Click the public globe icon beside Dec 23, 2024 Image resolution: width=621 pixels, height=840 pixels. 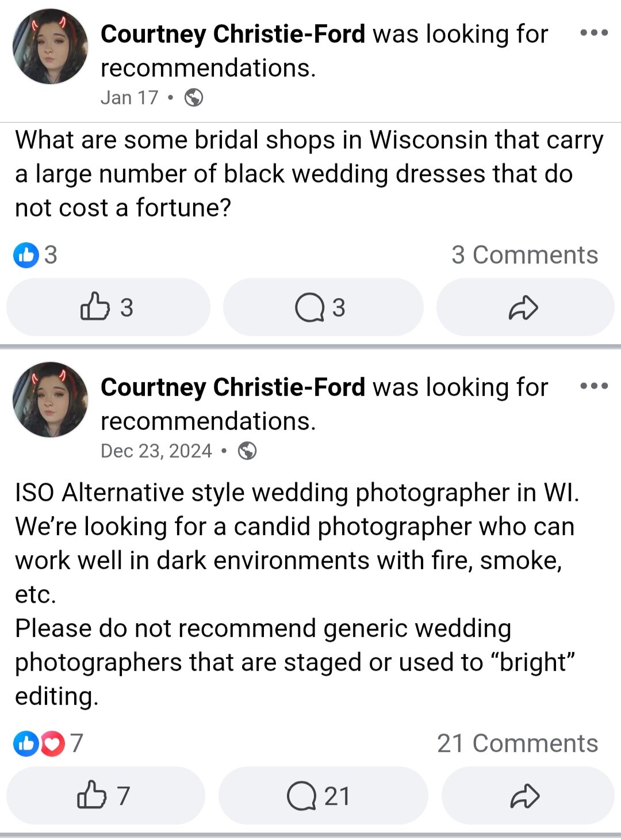pos(247,450)
